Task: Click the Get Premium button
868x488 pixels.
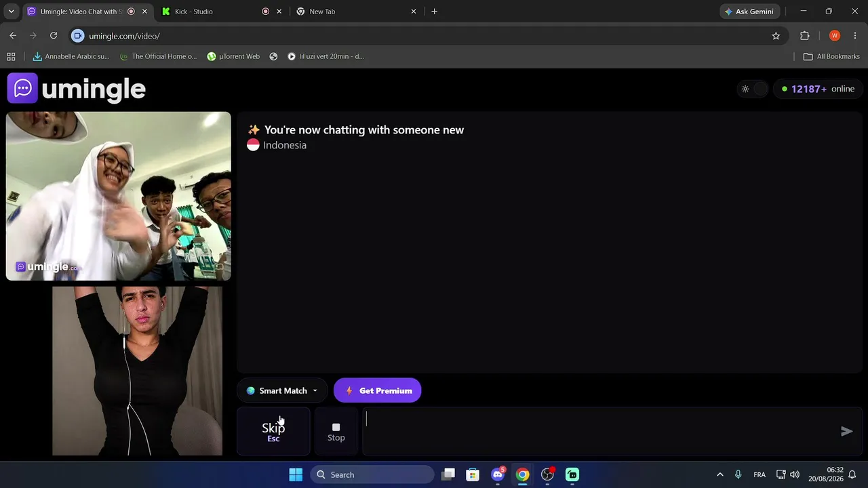Action: pos(378,390)
